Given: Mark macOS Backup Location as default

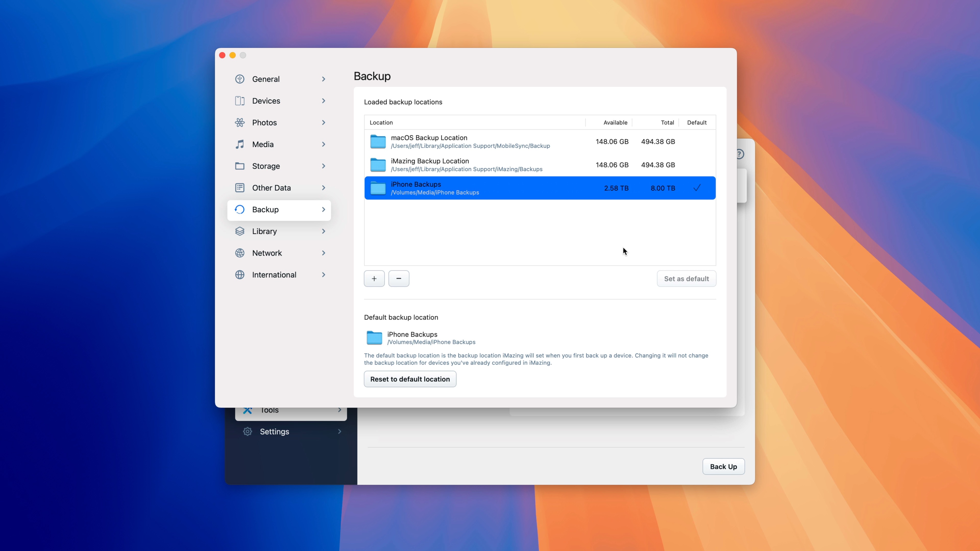Looking at the screenshot, I should tap(697, 142).
